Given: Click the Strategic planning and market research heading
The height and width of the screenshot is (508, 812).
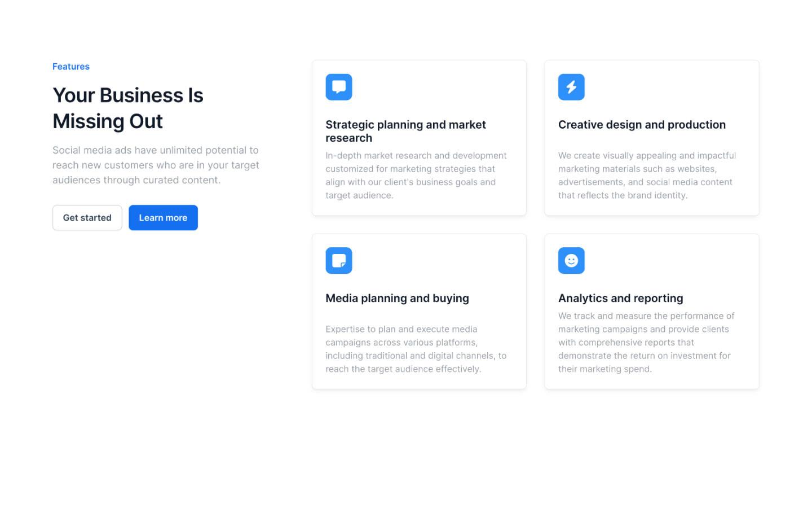Looking at the screenshot, I should [405, 131].
